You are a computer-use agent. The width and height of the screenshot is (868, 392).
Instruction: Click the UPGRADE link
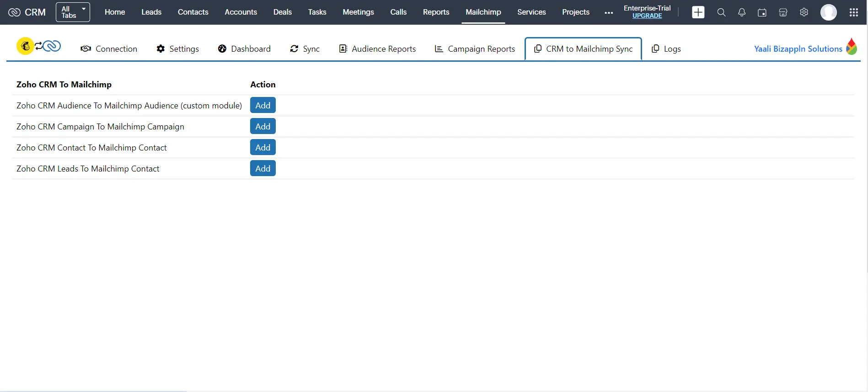tap(647, 16)
